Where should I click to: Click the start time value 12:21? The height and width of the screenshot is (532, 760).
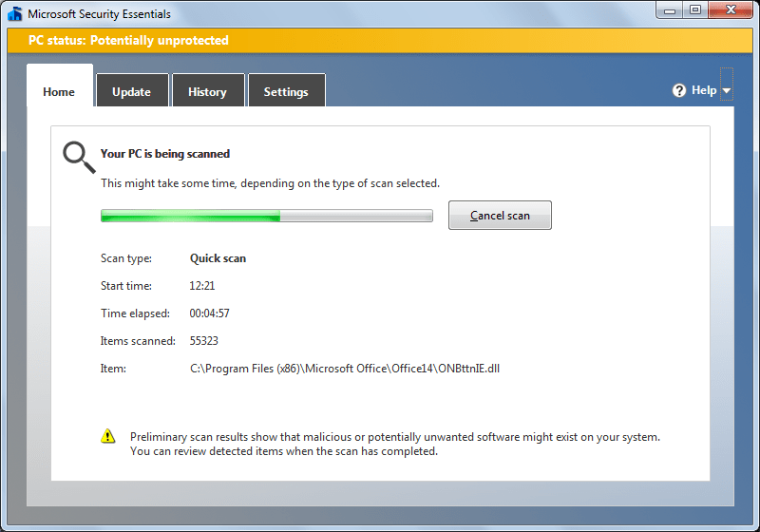(x=202, y=286)
